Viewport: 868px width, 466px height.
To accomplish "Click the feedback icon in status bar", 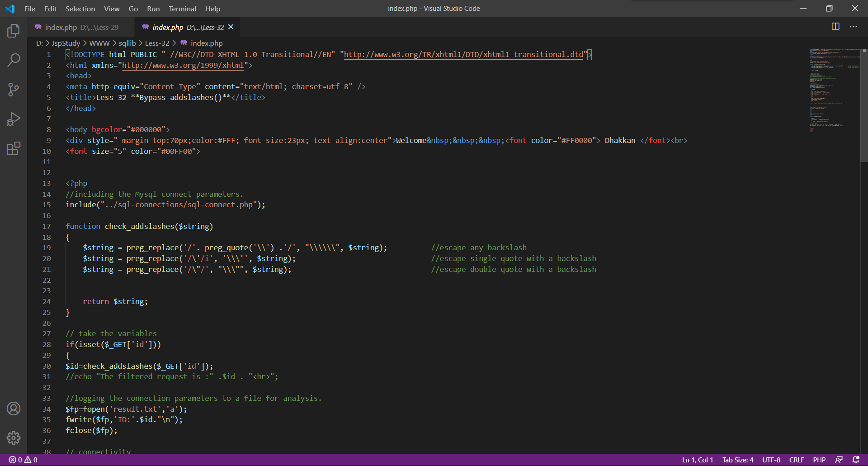I will [839, 460].
